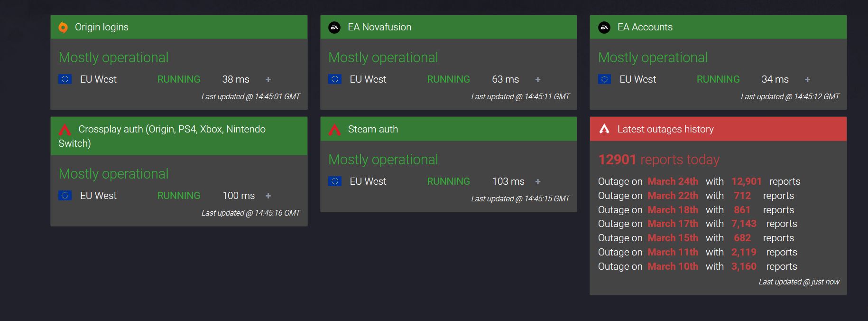Click the EU flag in EA Accounts panel
This screenshot has height=321, width=868.
pos(604,79)
